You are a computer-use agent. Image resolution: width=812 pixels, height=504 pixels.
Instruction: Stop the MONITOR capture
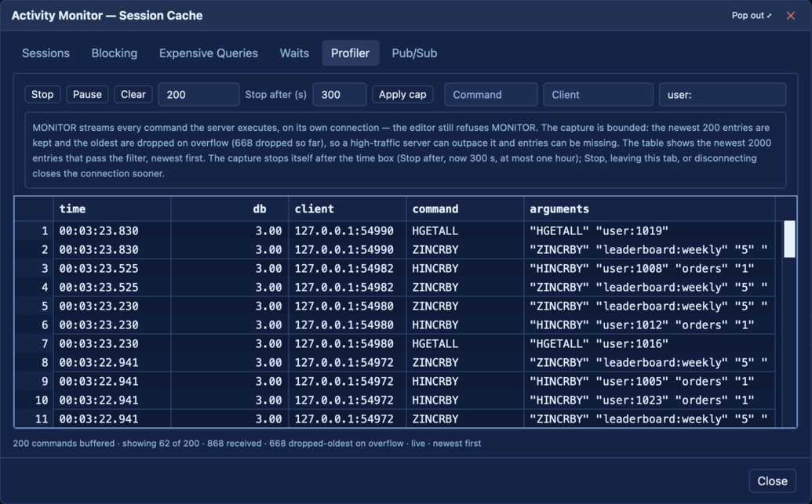[x=42, y=94]
